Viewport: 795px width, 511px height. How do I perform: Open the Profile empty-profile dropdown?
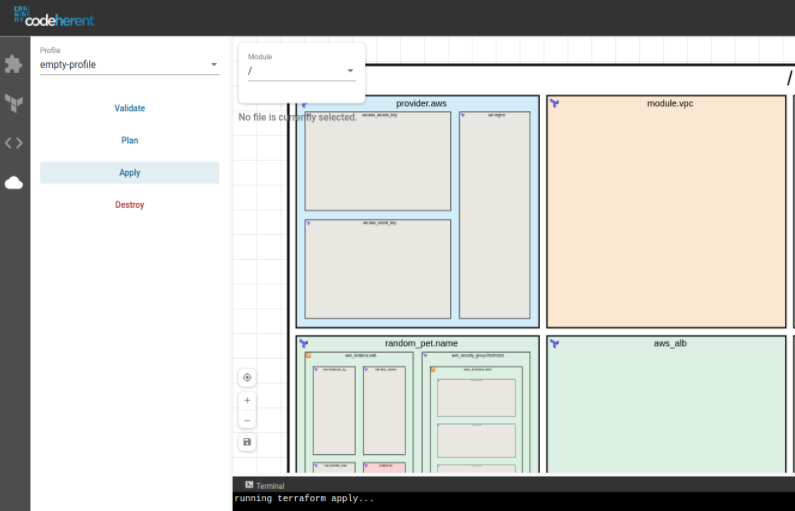click(x=129, y=65)
